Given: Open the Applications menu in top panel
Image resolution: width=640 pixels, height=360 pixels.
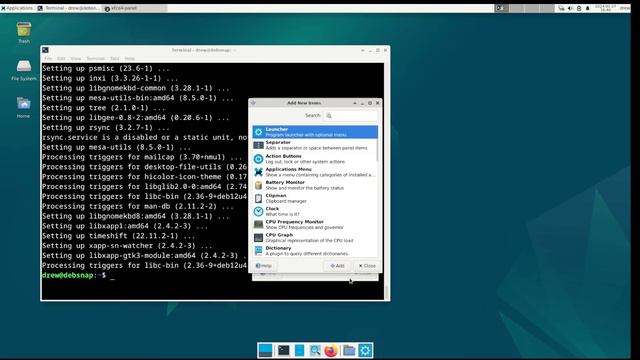Looking at the screenshot, I should [x=17, y=8].
